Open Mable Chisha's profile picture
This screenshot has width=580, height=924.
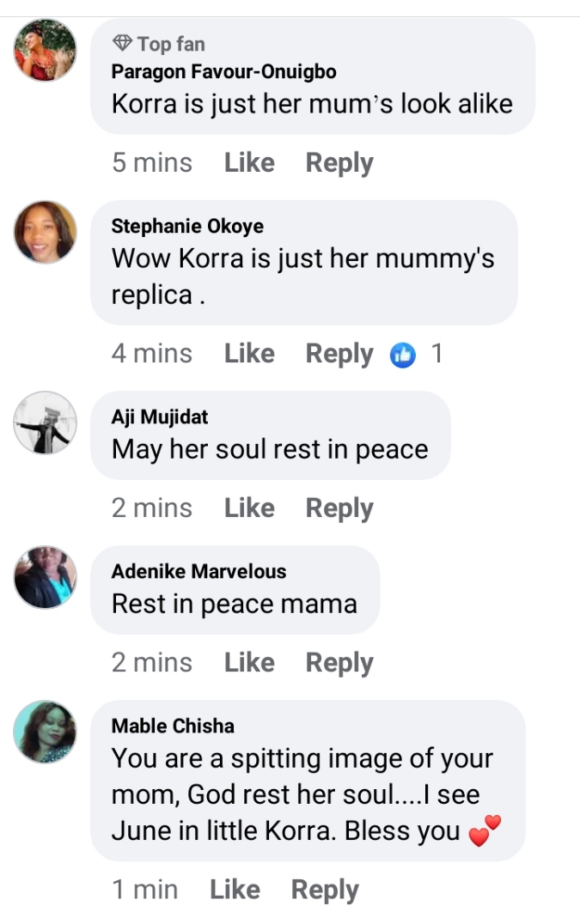click(x=46, y=732)
